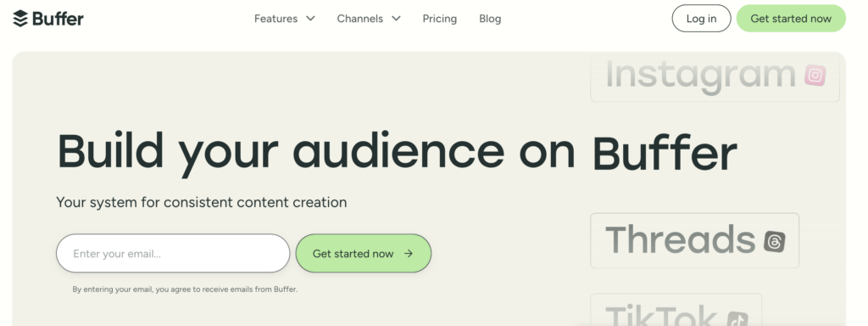Viewport: 868px width, 326px height.
Task: Expand the Channels dropdown chevron
Action: [x=397, y=19]
